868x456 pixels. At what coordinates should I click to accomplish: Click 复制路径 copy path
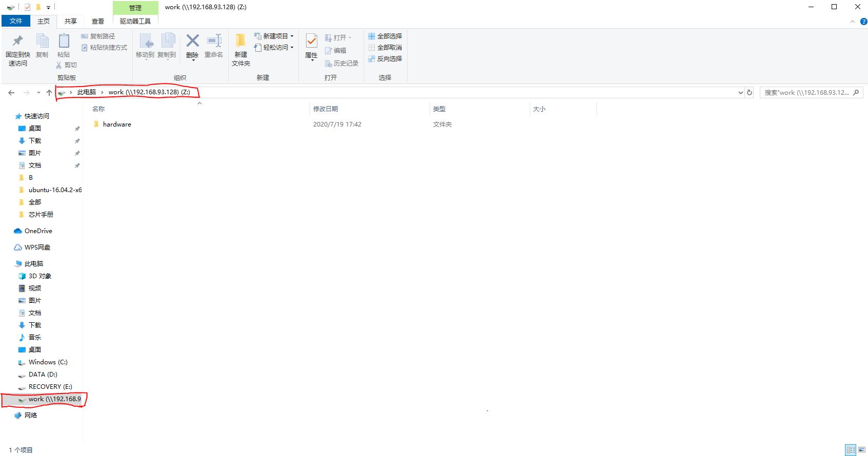tap(98, 36)
